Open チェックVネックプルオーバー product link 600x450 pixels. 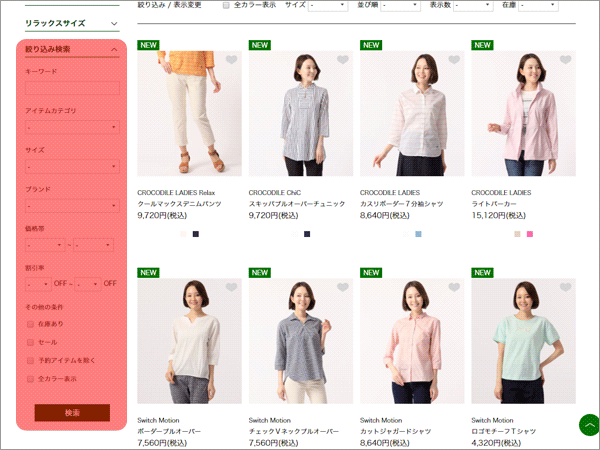pyautogui.click(x=294, y=431)
